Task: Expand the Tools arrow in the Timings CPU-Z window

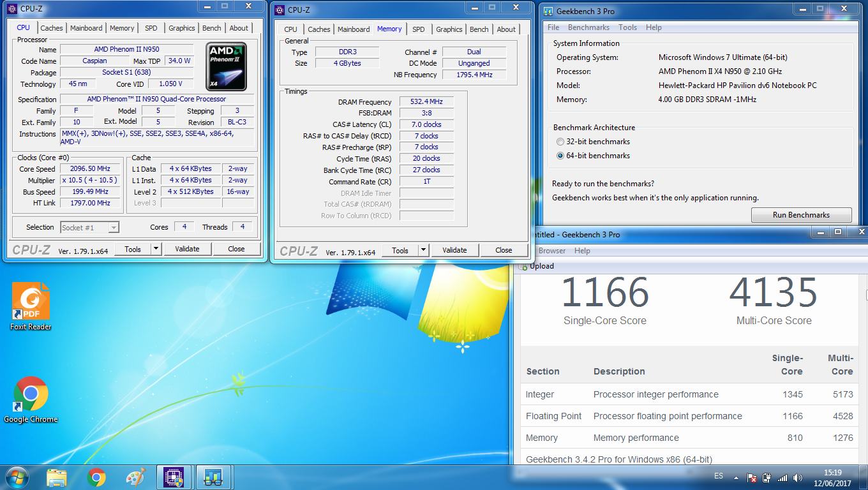Action: [x=424, y=250]
